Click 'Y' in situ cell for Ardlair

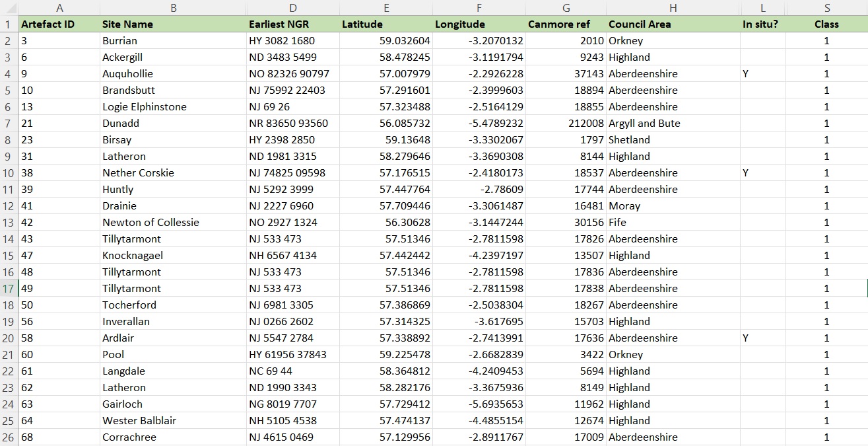pyautogui.click(x=763, y=338)
